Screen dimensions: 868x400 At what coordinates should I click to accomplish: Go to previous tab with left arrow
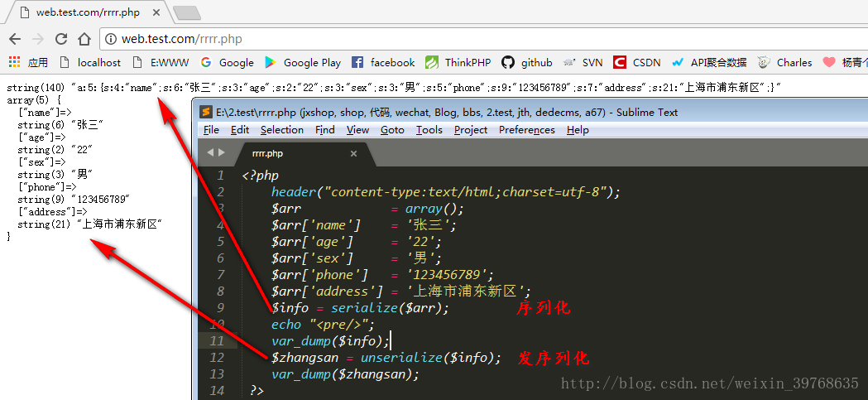click(x=210, y=152)
